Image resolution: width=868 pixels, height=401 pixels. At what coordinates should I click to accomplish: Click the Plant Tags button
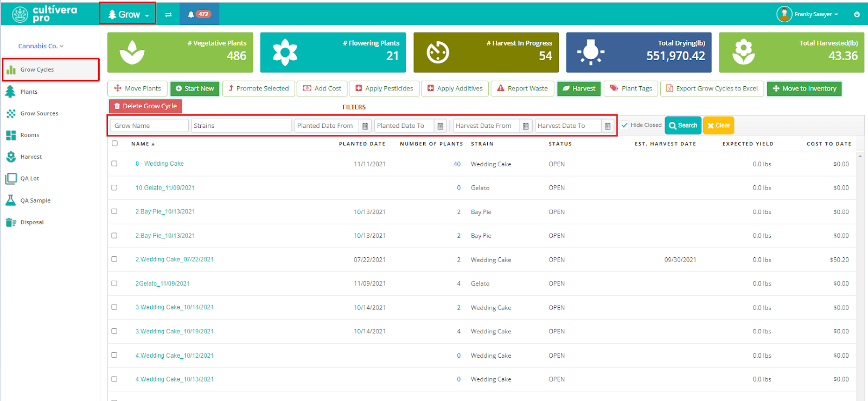(631, 88)
